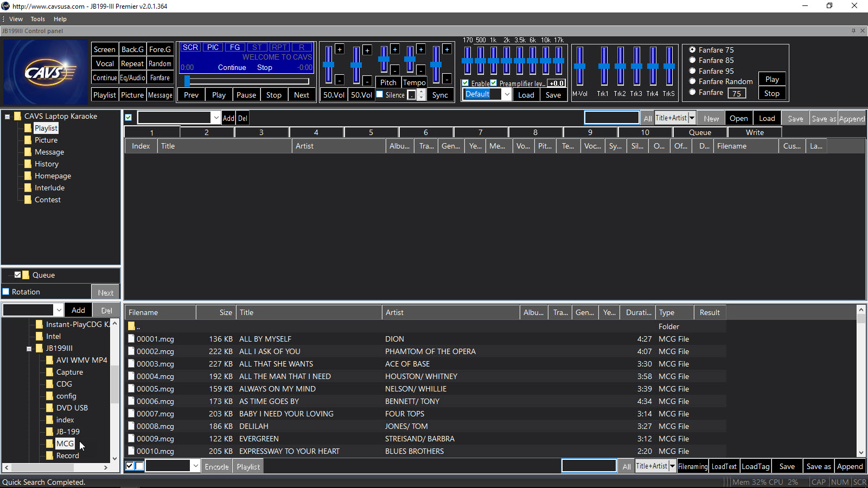The width and height of the screenshot is (868, 488).
Task: Open playlist name dropdown beside Add button
Action: (x=216, y=118)
